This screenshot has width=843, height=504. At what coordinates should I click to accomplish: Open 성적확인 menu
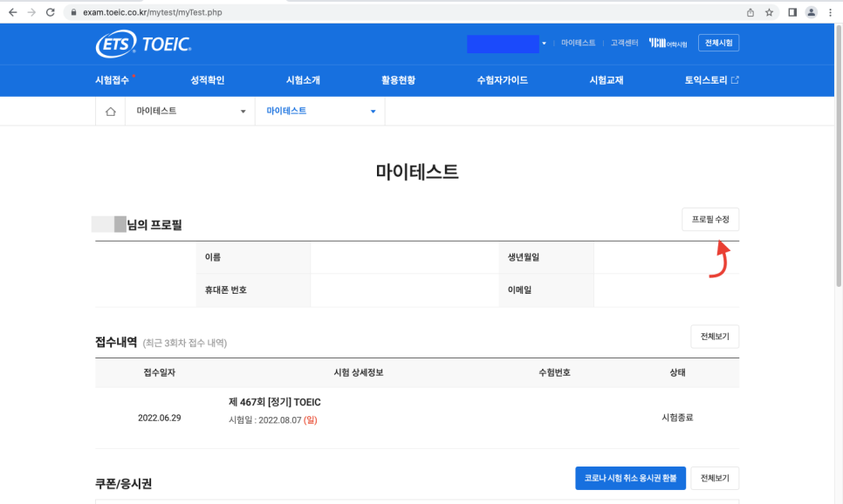tap(208, 80)
